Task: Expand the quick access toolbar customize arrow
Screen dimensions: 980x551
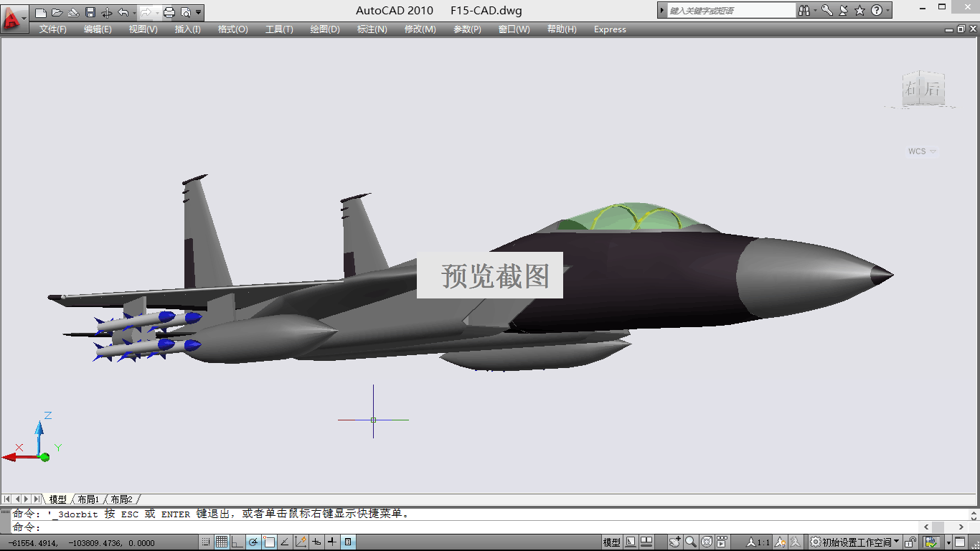Action: 199,12
